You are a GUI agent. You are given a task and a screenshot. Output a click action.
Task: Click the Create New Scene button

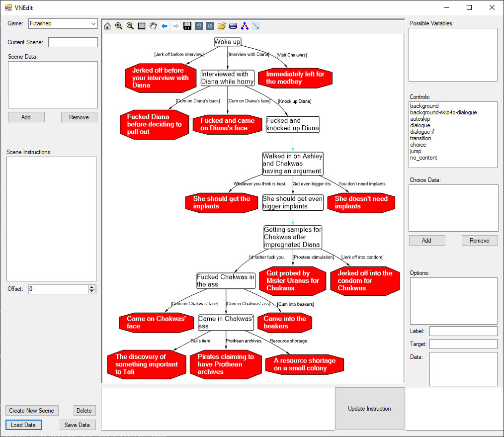coord(32,410)
